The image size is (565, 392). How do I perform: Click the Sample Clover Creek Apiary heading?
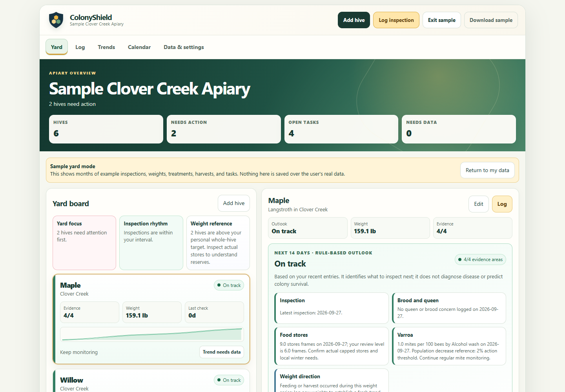tap(149, 89)
